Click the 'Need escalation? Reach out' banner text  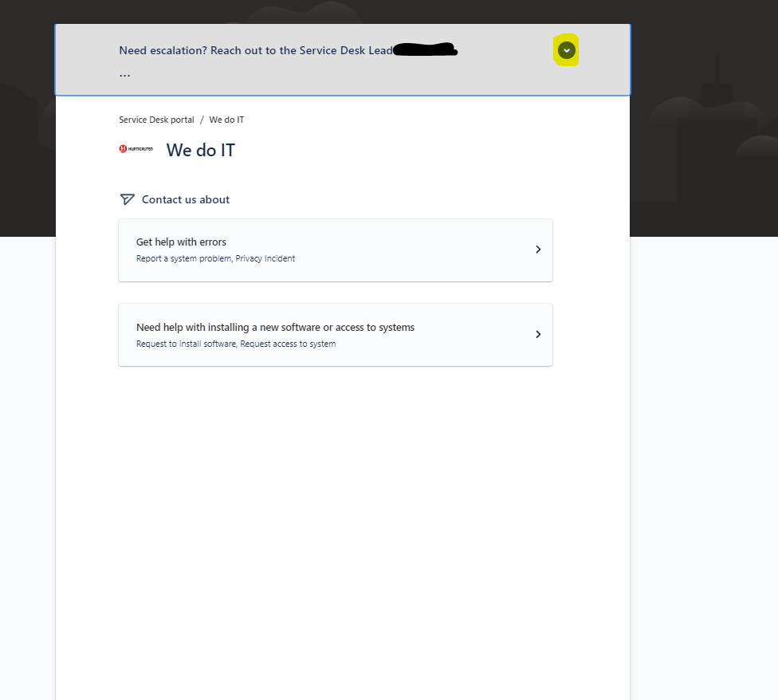256,50
